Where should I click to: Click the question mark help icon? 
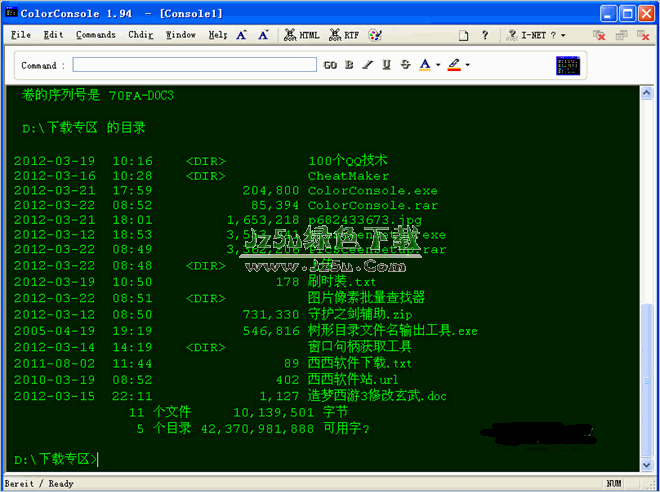[485, 35]
